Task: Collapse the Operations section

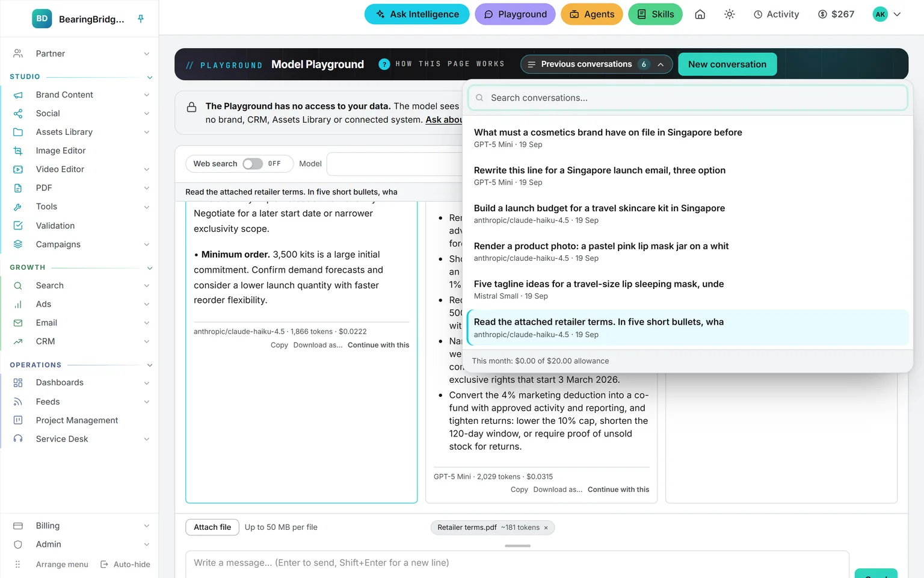Action: click(150, 365)
